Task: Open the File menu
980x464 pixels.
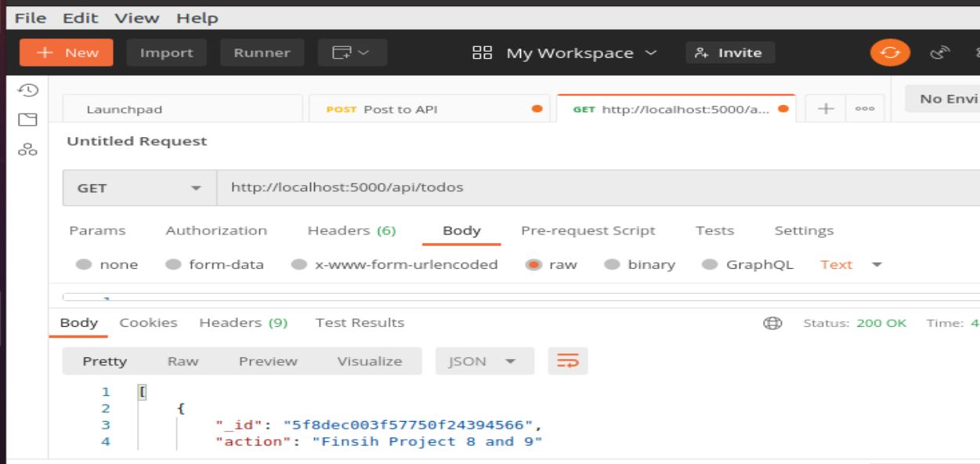Action: click(x=31, y=17)
